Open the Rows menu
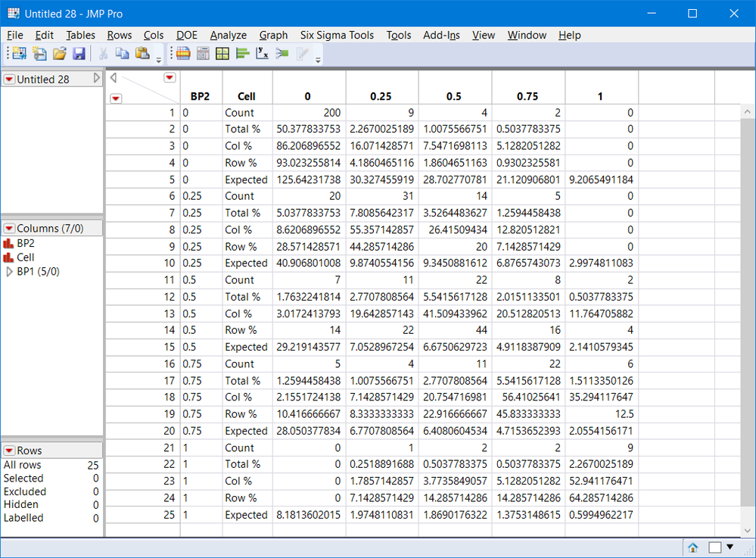The image size is (756, 558). (x=119, y=36)
